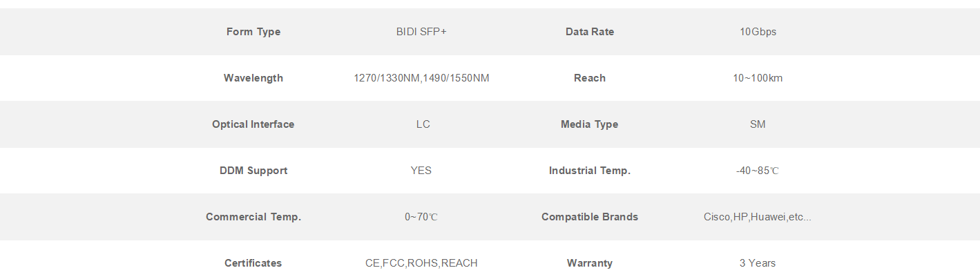980x277 pixels.
Task: Select the 1270/1330NM,1490/1550NM wavelength value
Action: (x=421, y=78)
